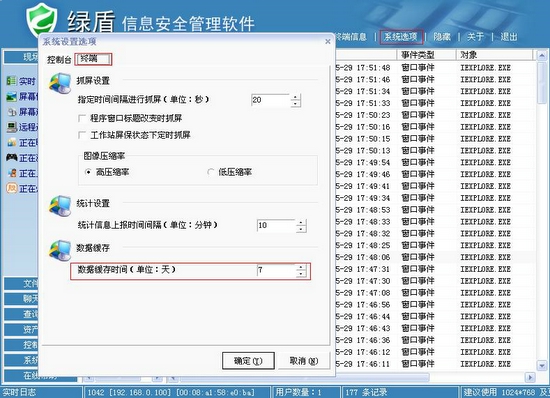Click the 数据缓存 section computer icon
550x398 pixels.
tap(60, 250)
